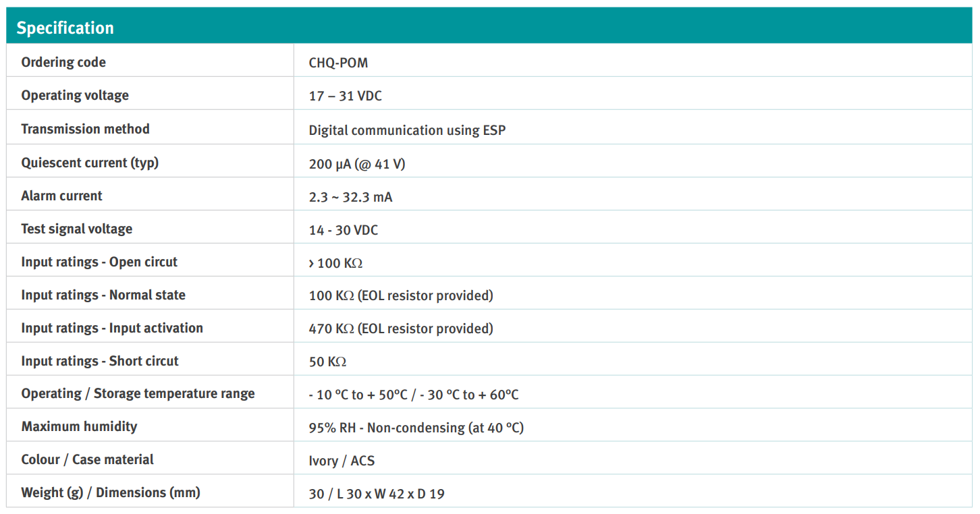Click the 14 - 30 VDC value
The image size is (980, 514).
(x=343, y=230)
